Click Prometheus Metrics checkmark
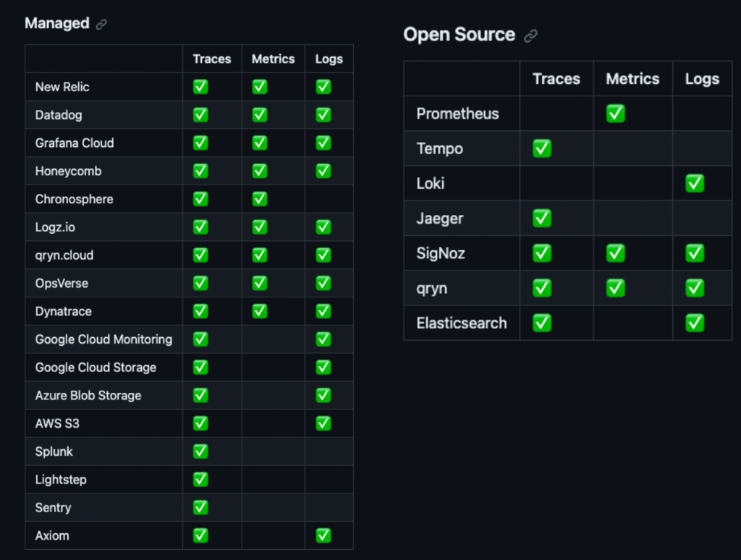 615,114
